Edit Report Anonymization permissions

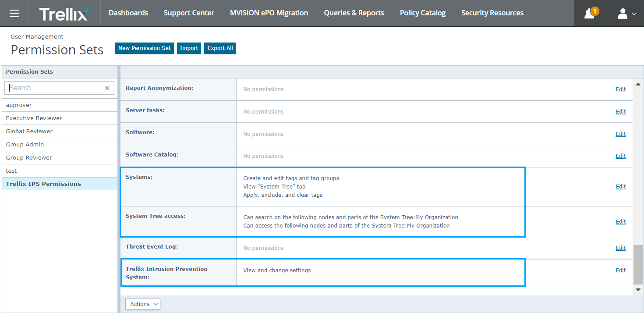621,89
